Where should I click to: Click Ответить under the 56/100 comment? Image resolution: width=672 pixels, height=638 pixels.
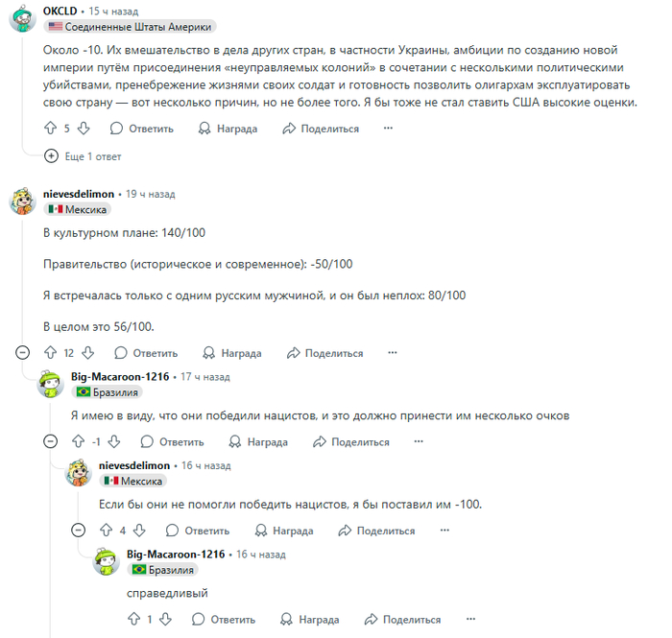pyautogui.click(x=146, y=353)
